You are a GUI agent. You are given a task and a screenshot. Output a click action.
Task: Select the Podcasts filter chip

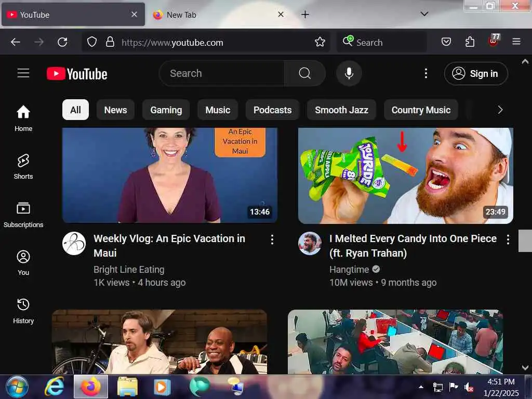point(272,110)
